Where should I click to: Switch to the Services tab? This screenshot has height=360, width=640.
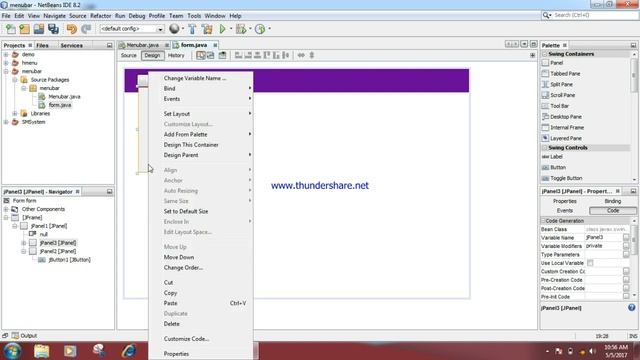pos(71,45)
